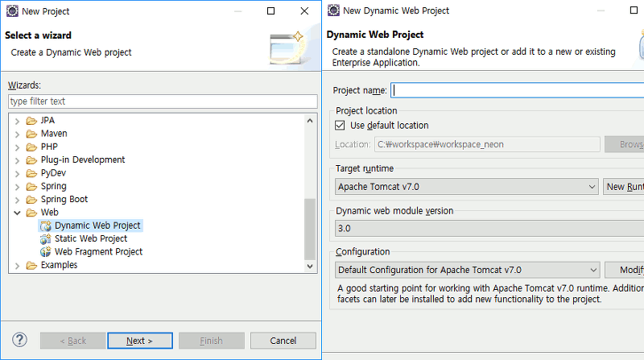This screenshot has height=360, width=644.
Task: Click the Maven folder icon
Action: pos(31,134)
